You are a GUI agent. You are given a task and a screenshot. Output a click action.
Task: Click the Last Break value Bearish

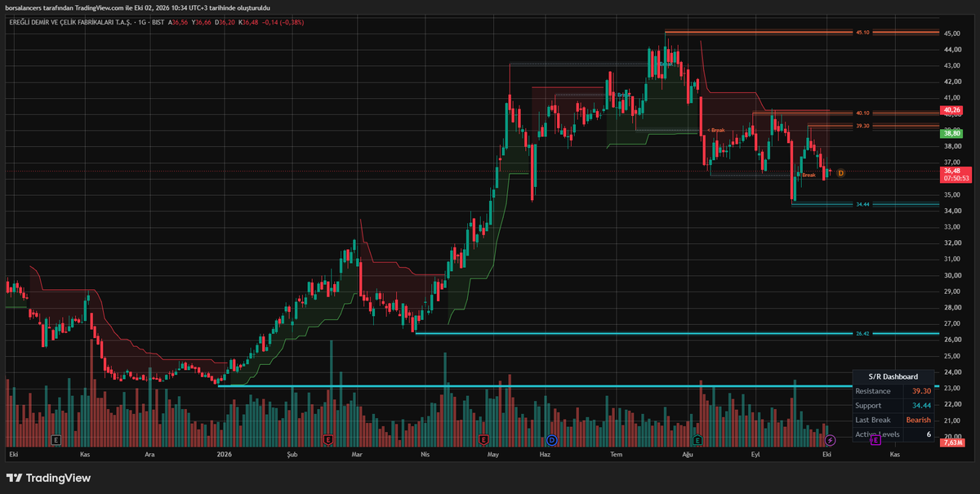coord(919,420)
